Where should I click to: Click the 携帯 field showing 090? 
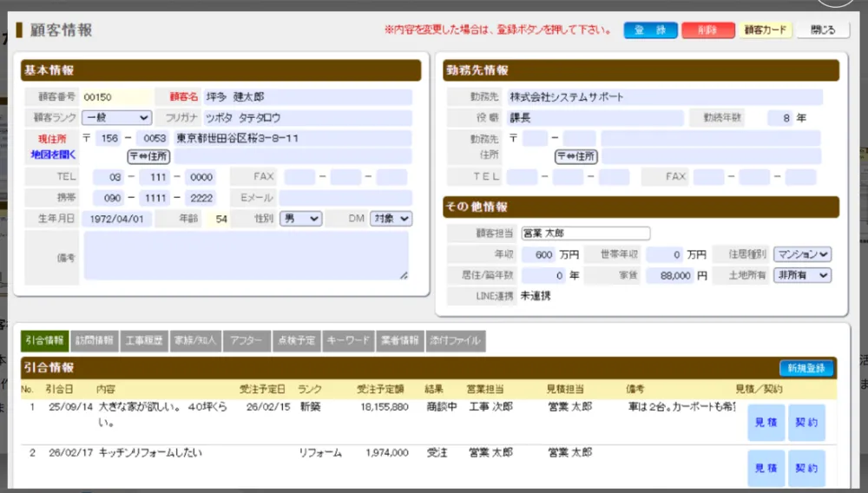pyautogui.click(x=108, y=198)
